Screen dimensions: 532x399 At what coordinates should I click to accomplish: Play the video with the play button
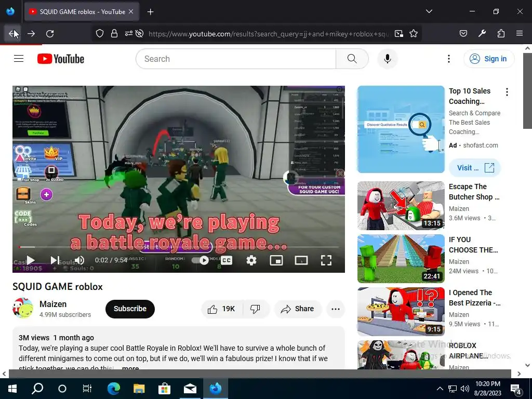(x=31, y=260)
